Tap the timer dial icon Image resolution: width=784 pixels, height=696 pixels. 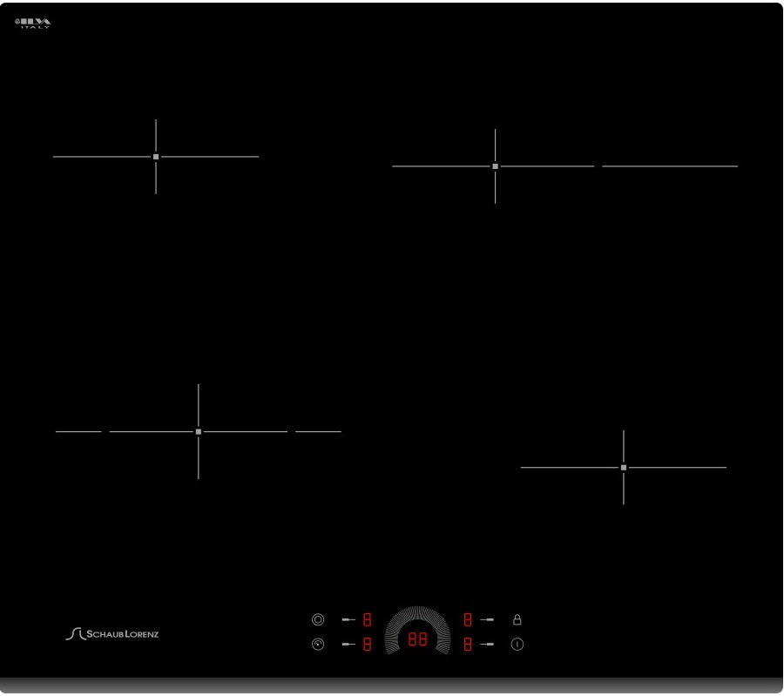coord(318,645)
